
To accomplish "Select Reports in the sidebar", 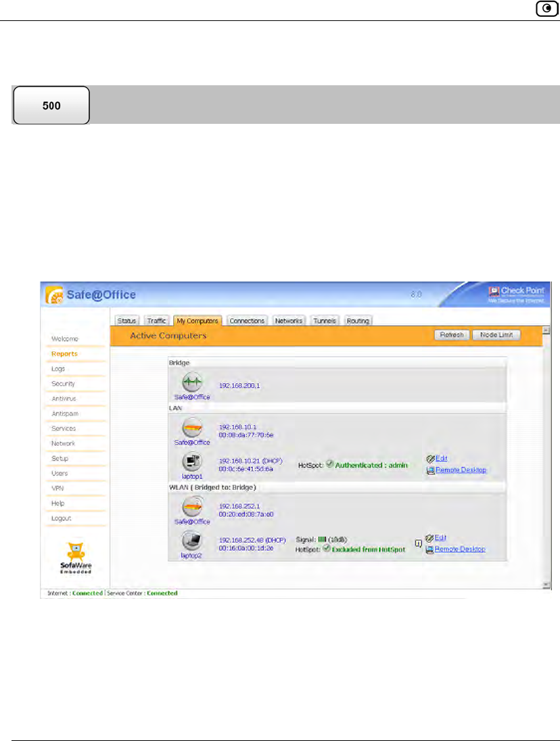I will pos(65,354).
